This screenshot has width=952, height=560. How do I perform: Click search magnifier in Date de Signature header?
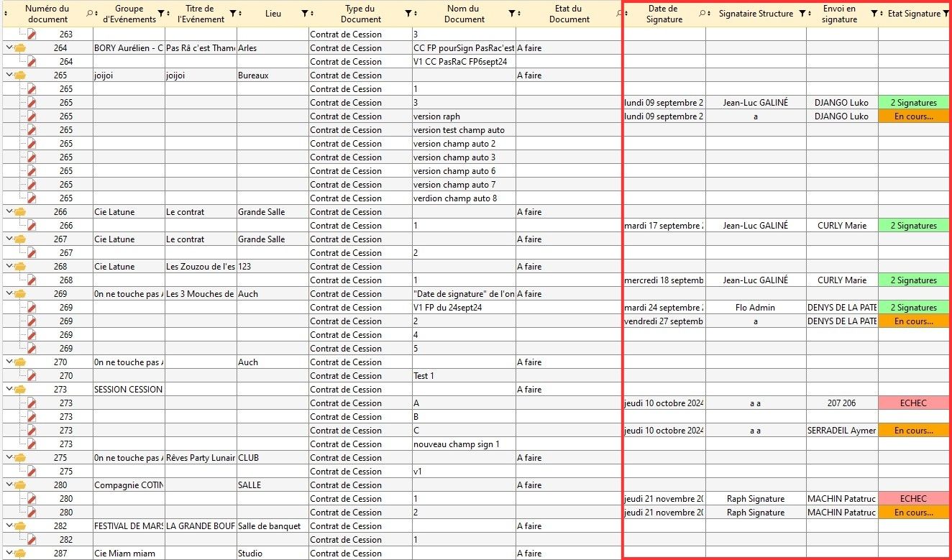[x=702, y=14]
